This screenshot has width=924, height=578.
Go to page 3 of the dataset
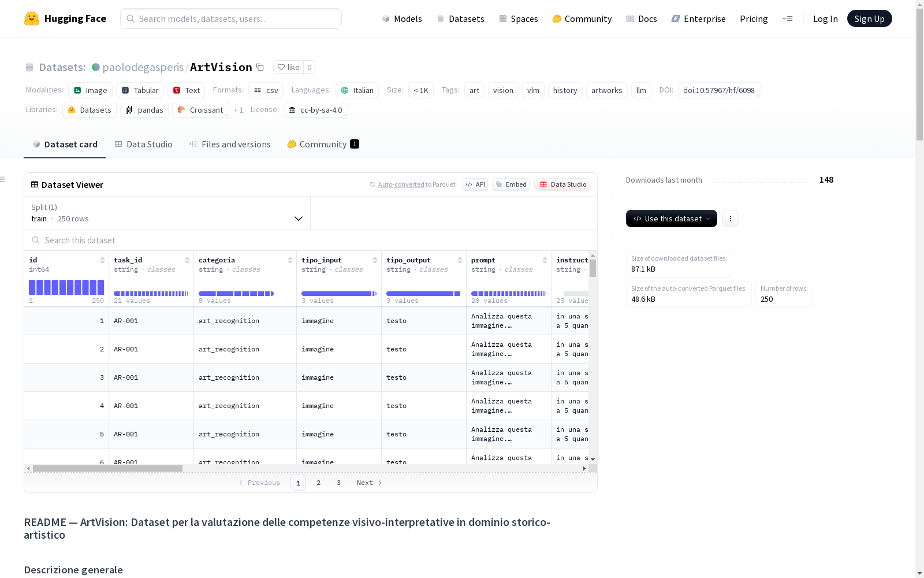coord(338,483)
